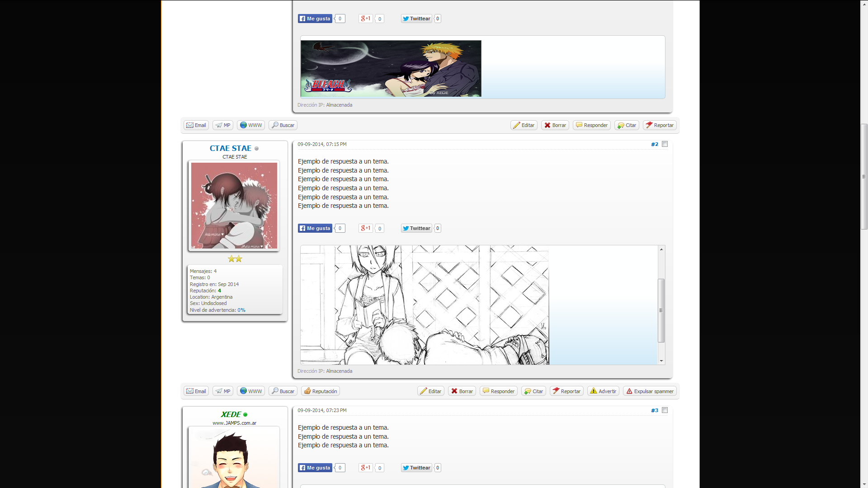
Task: Click Email icon button under first post
Action: point(196,125)
